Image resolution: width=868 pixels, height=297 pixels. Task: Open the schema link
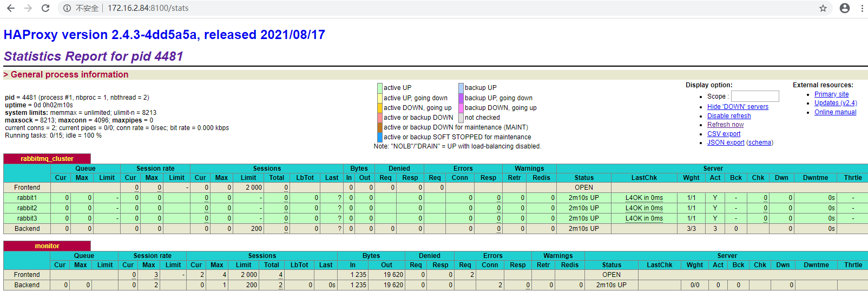coord(760,143)
